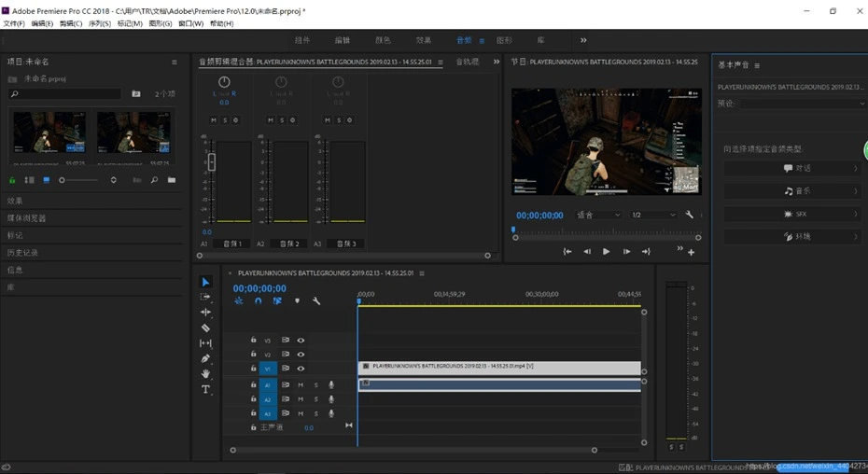Expand workspace overflow double-arrow
868x474 pixels.
coord(583,40)
